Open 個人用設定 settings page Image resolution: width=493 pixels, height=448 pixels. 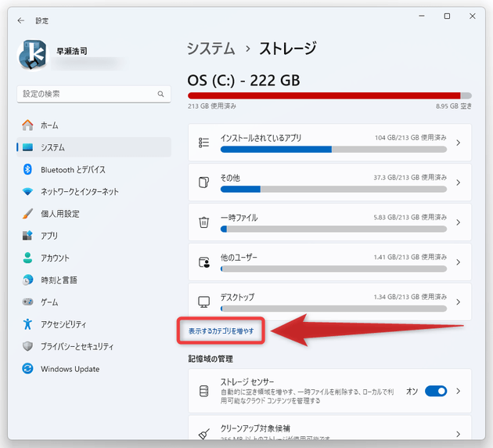pos(94,214)
